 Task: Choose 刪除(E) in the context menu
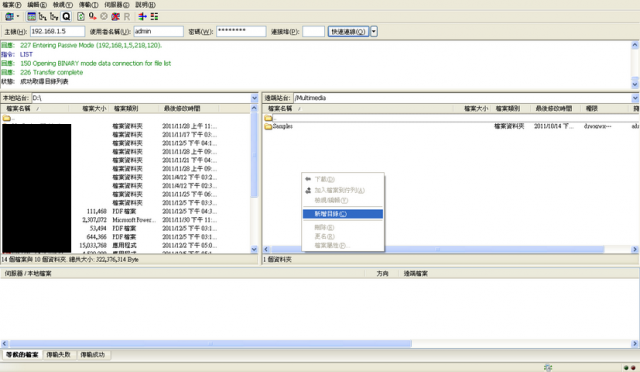[x=342, y=227]
